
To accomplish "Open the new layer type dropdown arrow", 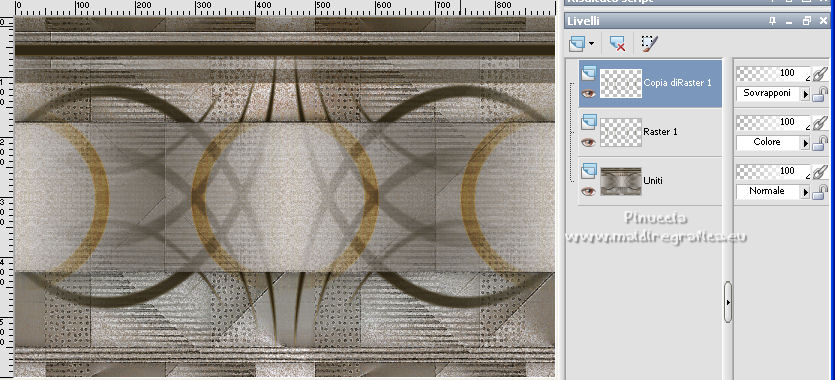I will (591, 44).
